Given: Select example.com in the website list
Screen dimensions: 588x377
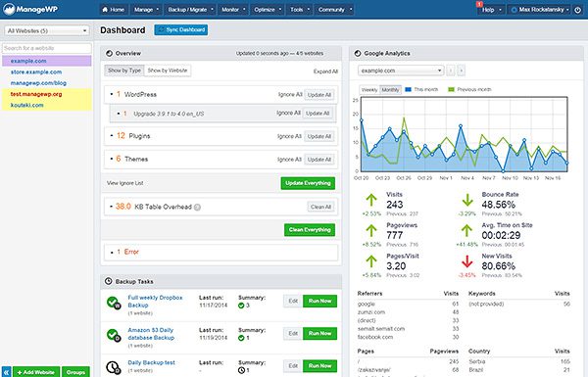Looking at the screenshot, I should 47,61.
